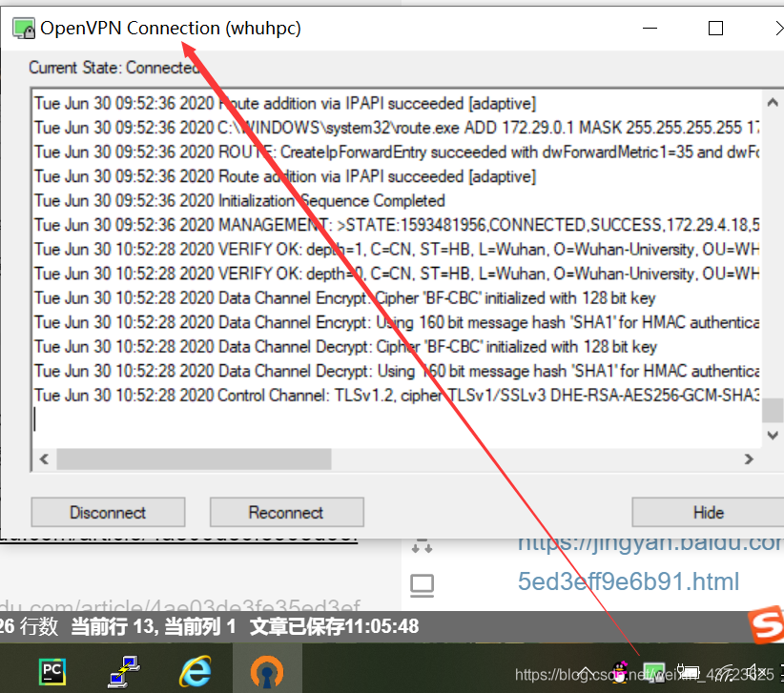Click the log line 'Initialization Sequence Completed'

(239, 201)
